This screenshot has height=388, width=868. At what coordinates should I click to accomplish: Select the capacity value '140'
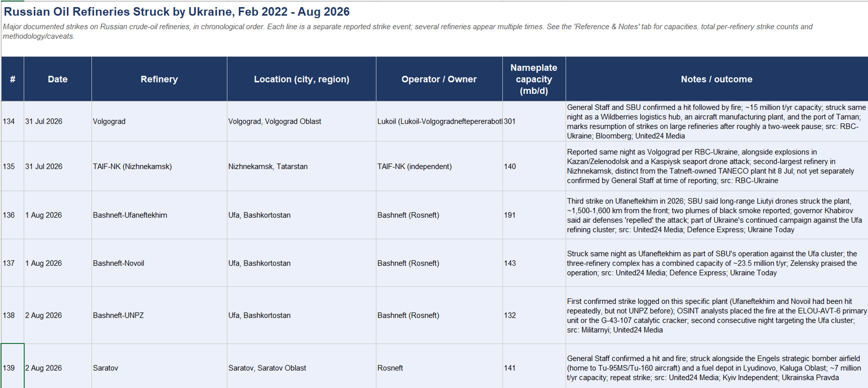(534, 166)
